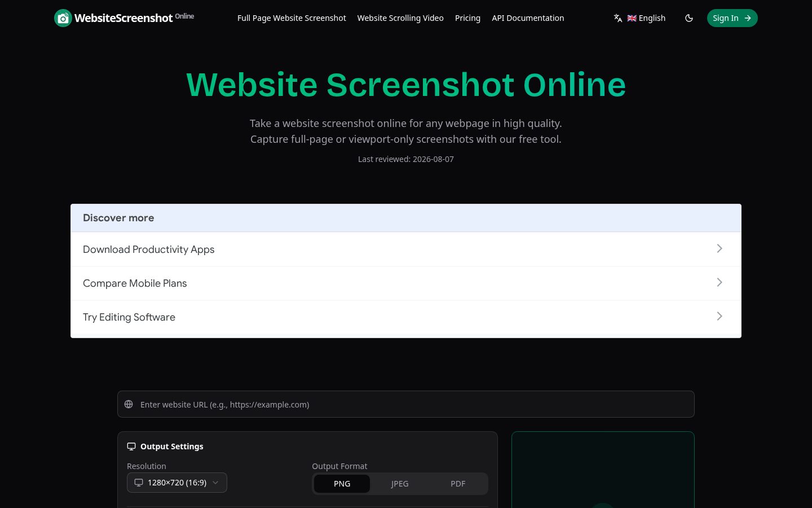Click the Sign In button

[732, 18]
